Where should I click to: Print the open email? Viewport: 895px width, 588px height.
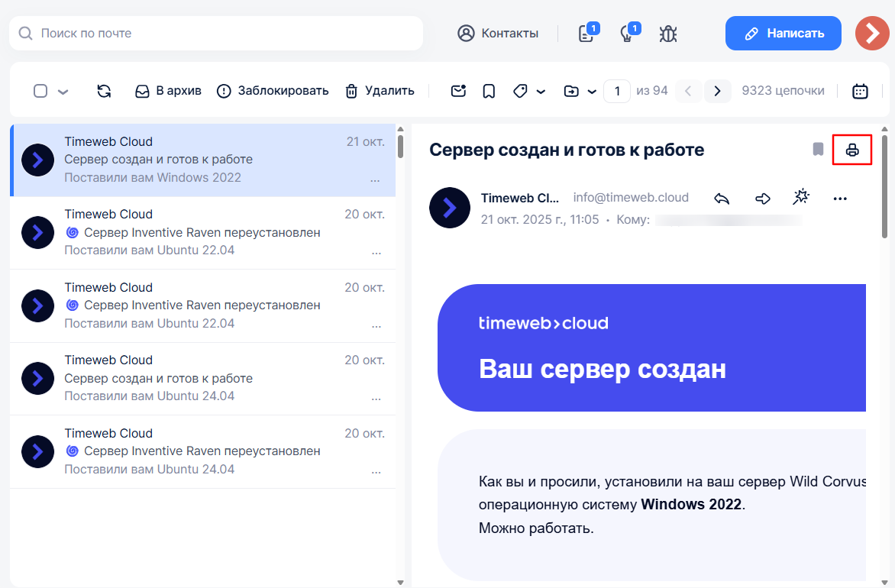(852, 150)
